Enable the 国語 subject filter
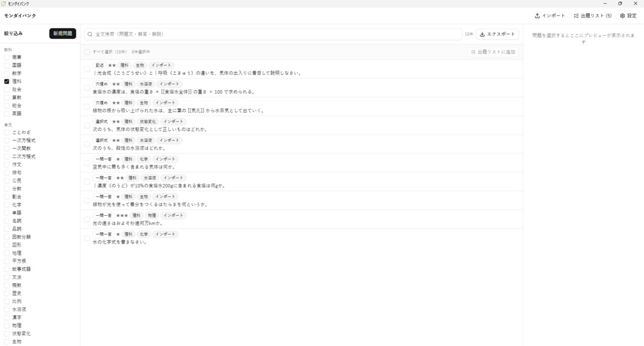The width and height of the screenshot is (644, 346). [6, 65]
